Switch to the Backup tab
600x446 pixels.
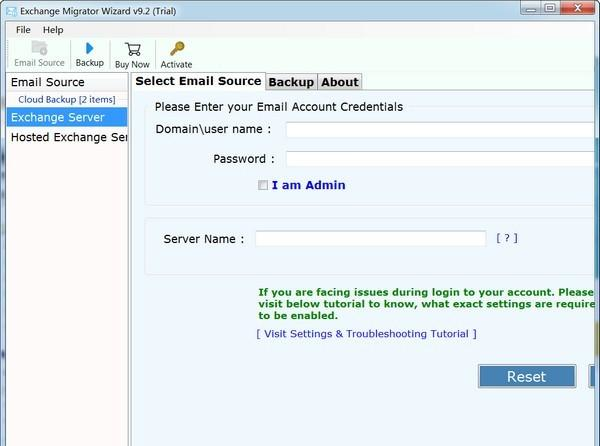[x=291, y=82]
